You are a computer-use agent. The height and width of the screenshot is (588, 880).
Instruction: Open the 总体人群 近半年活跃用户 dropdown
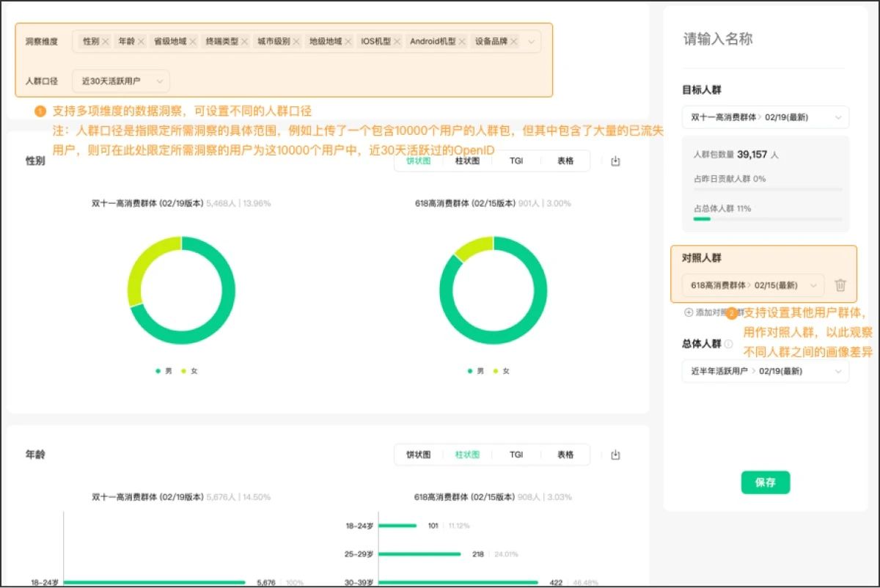(766, 371)
